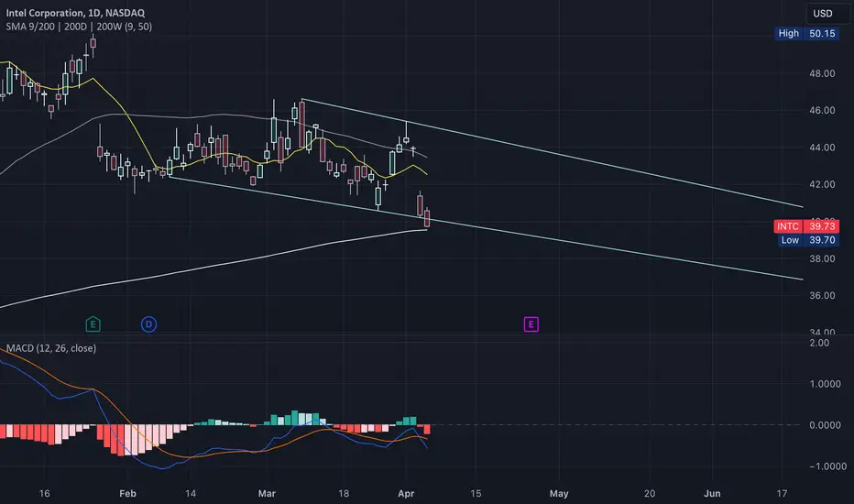Click the Low 39.70 price label
The height and width of the screenshot is (504, 854).
point(808,240)
